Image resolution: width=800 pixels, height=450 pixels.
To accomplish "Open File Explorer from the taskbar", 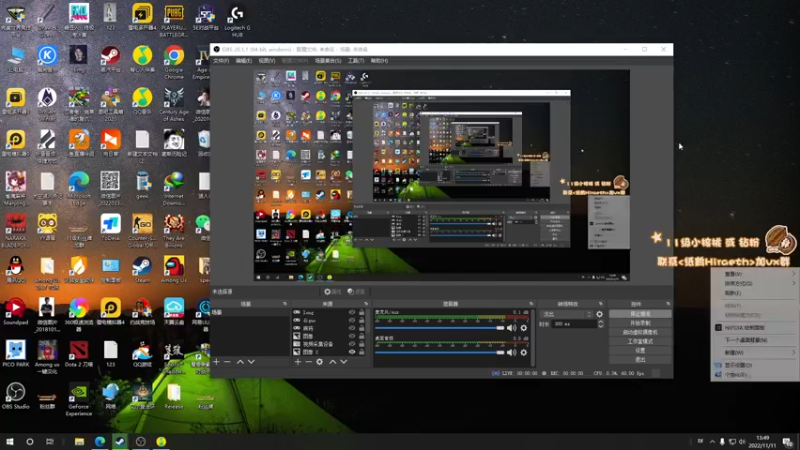I will (79, 441).
